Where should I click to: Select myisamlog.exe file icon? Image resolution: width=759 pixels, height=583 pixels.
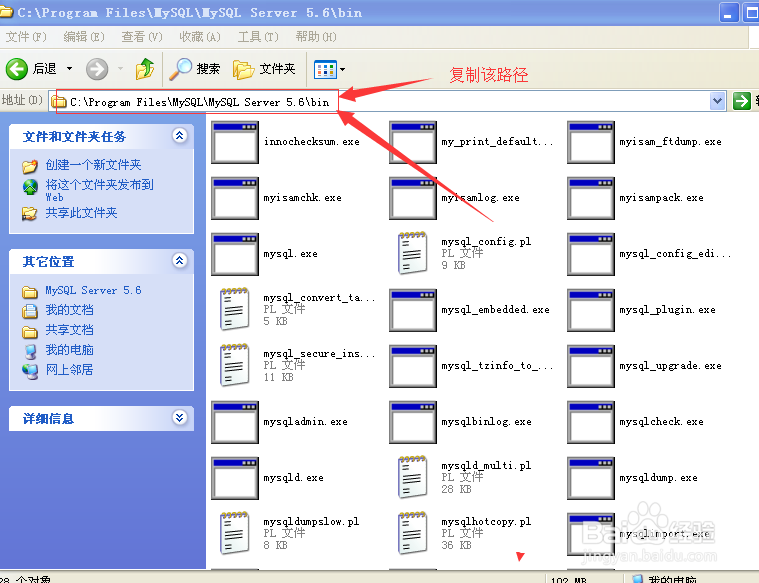coord(413,199)
